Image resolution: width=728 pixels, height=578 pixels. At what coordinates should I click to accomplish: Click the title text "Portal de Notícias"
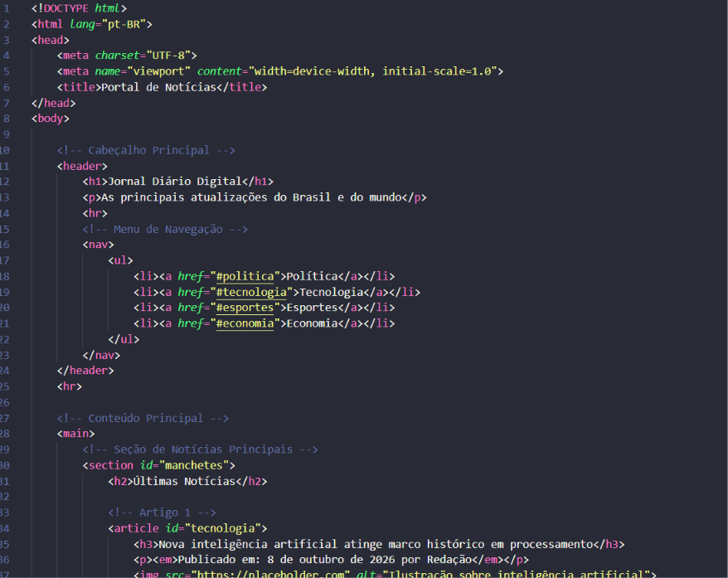[159, 87]
